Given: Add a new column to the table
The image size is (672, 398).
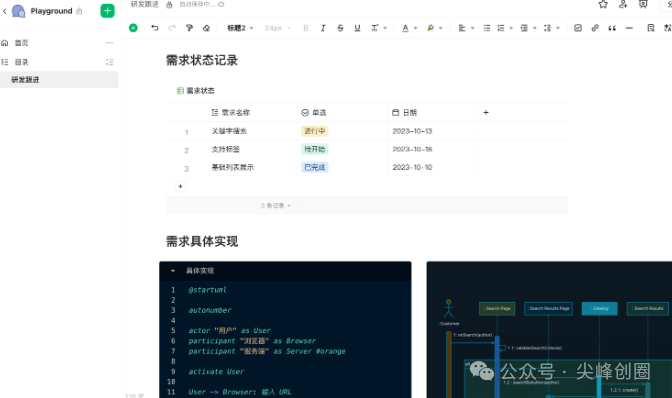Looking at the screenshot, I should pyautogui.click(x=486, y=113).
